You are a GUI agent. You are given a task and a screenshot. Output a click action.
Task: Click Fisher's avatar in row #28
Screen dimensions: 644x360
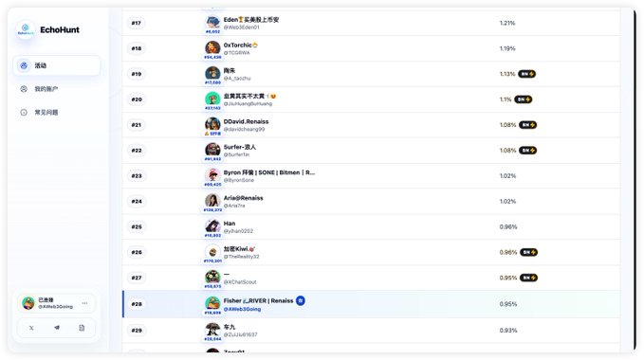[x=212, y=303]
